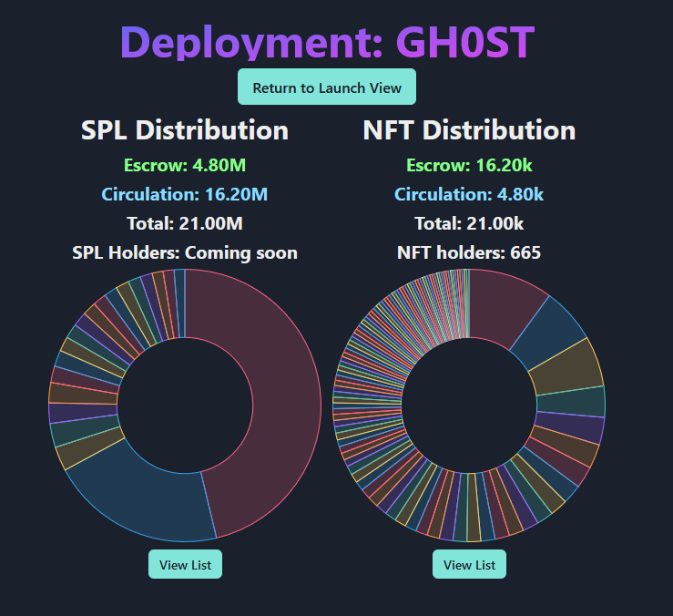Click the SPL Distribution heading
Image resolution: width=673 pixels, height=616 pixels.
click(x=185, y=130)
